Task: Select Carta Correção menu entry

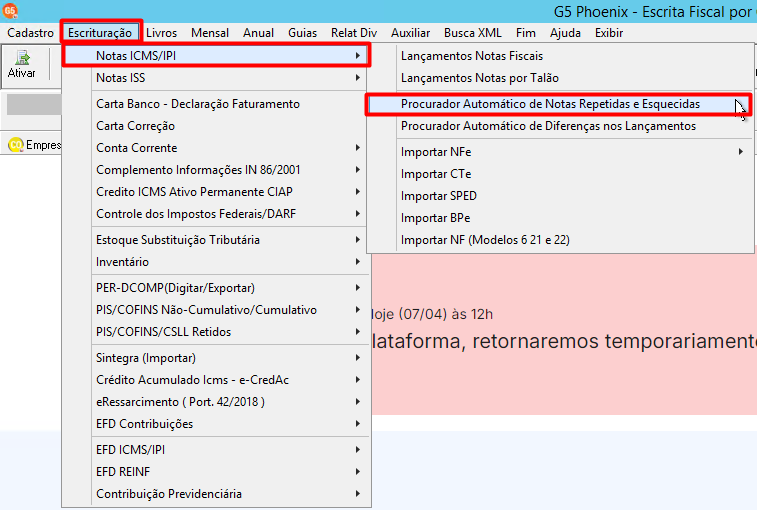Action: click(216, 126)
